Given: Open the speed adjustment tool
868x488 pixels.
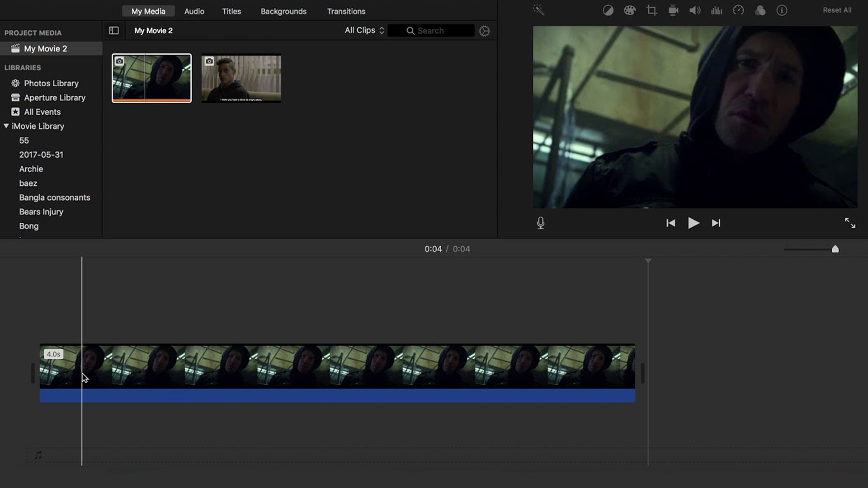Looking at the screenshot, I should pos(738,10).
